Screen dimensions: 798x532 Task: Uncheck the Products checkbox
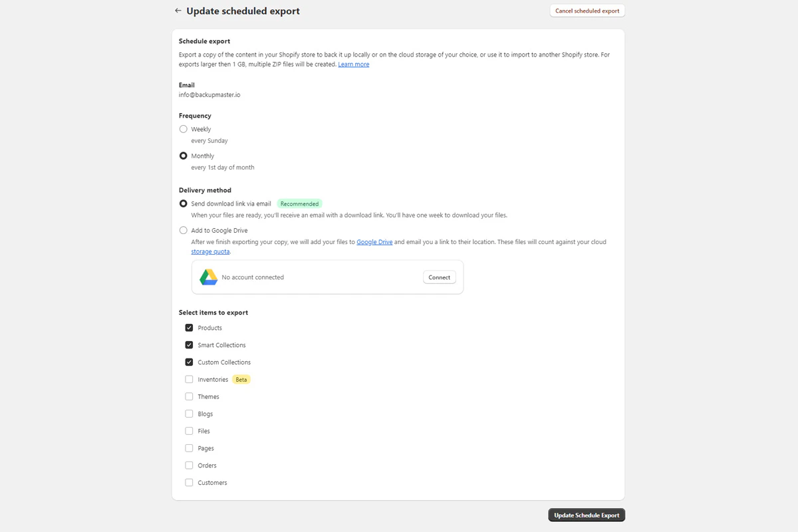189,328
